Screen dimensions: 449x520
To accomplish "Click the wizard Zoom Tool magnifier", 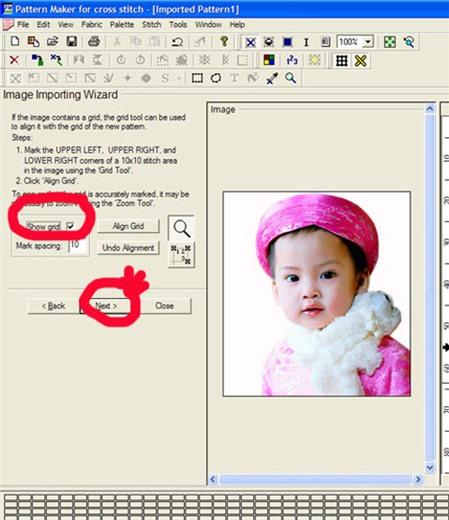I will [x=182, y=228].
